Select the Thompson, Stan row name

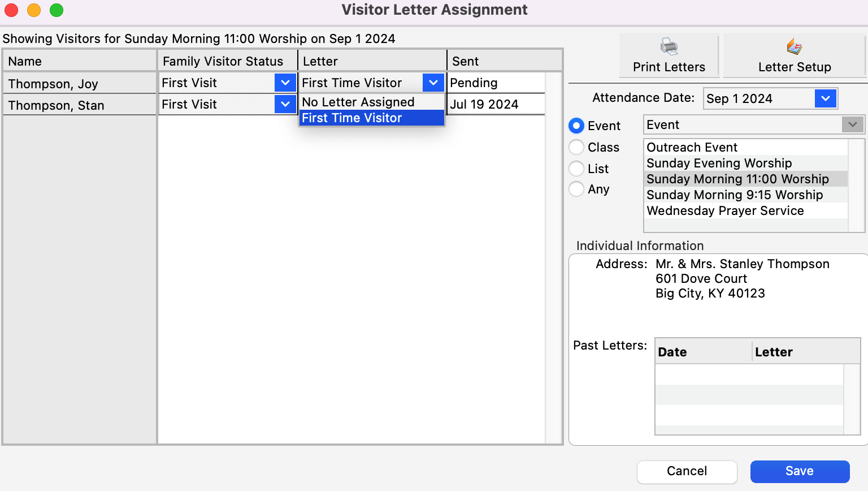[x=57, y=105]
